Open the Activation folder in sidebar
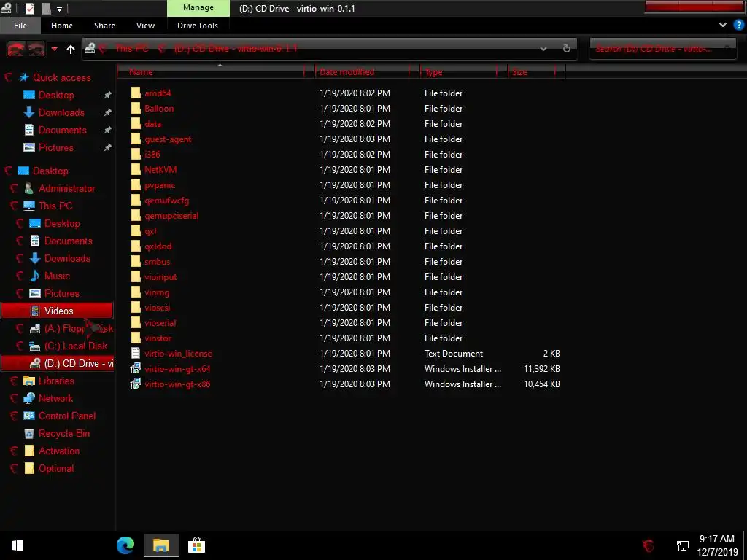 pos(59,451)
